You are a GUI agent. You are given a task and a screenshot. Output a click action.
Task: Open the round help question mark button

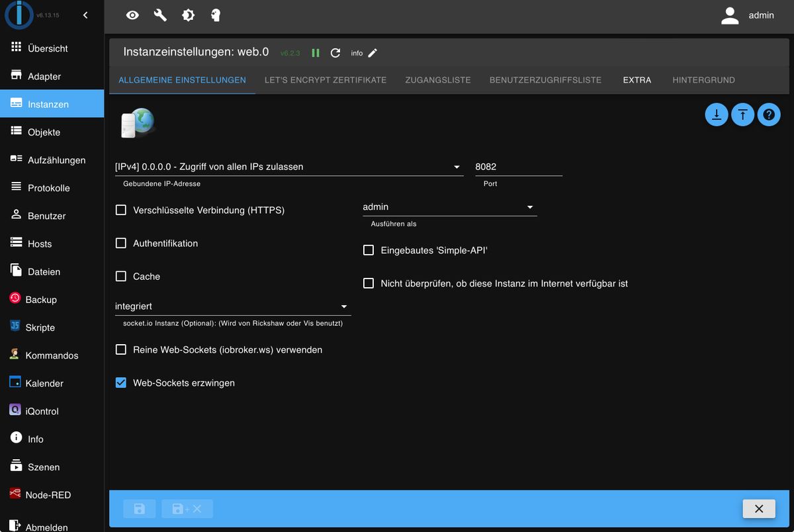(x=768, y=114)
